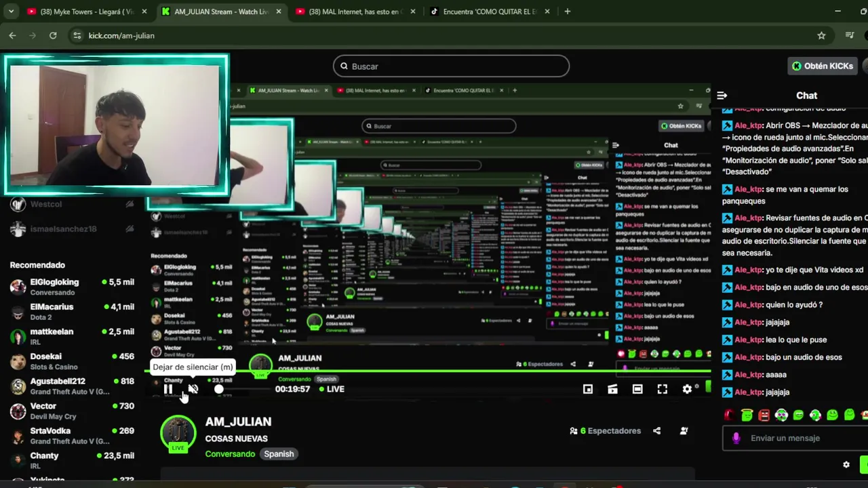Open ElGlogloking recommended channel

coord(71,287)
